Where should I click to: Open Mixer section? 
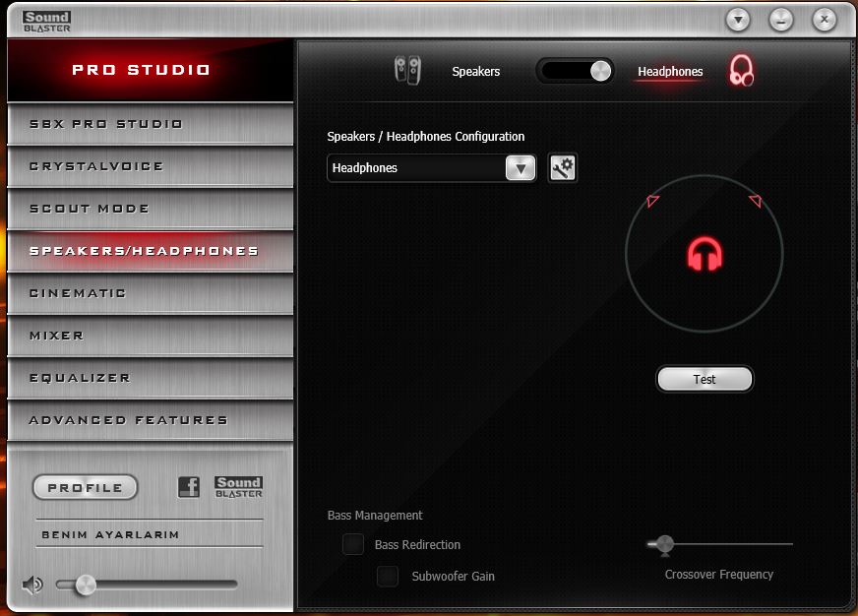(151, 336)
